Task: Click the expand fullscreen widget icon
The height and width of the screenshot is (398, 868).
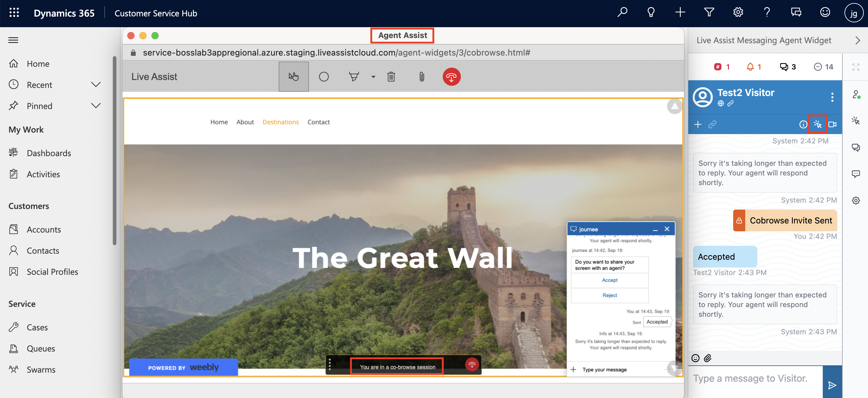Action: click(x=856, y=67)
